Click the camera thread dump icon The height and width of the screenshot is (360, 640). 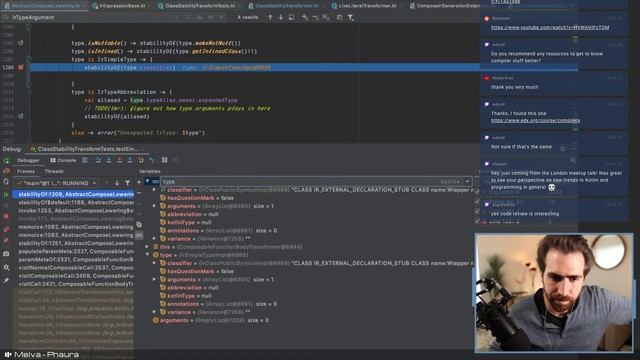click(6, 254)
